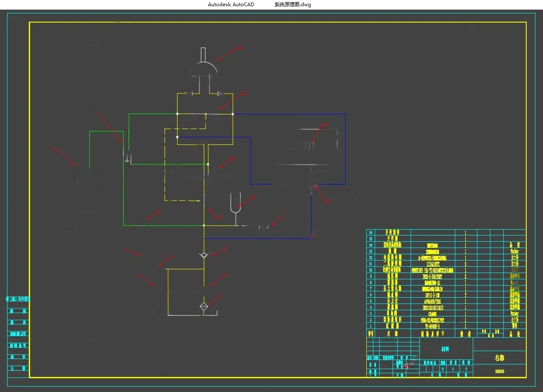Viewport: 543px width, 392px height.
Task: Select the green pipeline at bottom left
Action: click(163, 225)
